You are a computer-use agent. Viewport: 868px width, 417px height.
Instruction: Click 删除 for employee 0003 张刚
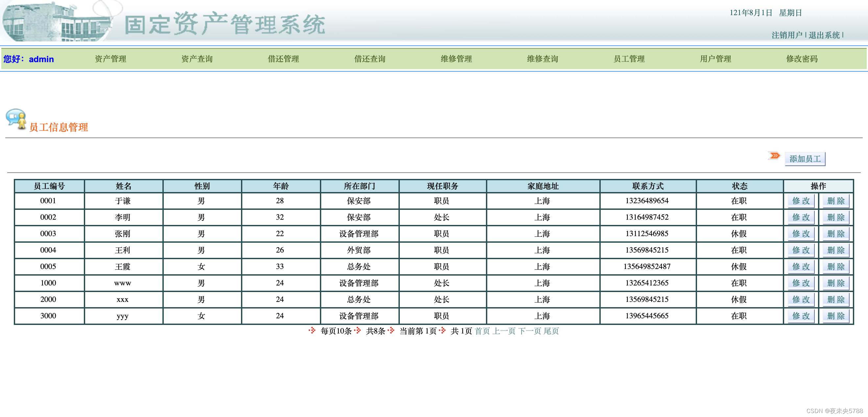pyautogui.click(x=836, y=233)
